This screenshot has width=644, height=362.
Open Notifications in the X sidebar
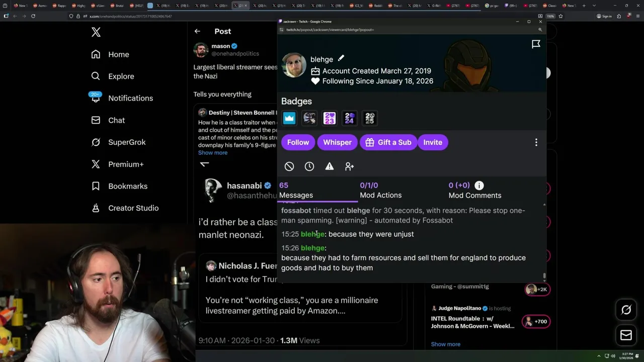click(122, 98)
